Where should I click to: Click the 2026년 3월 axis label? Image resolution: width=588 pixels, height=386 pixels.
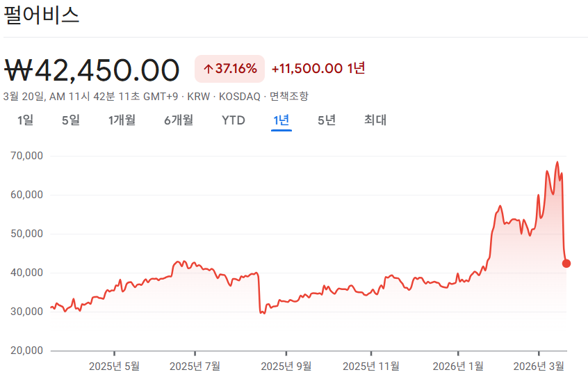coord(539,366)
